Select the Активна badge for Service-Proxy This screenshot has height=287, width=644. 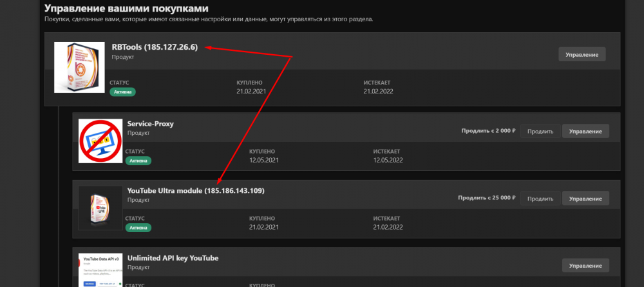pos(138,160)
